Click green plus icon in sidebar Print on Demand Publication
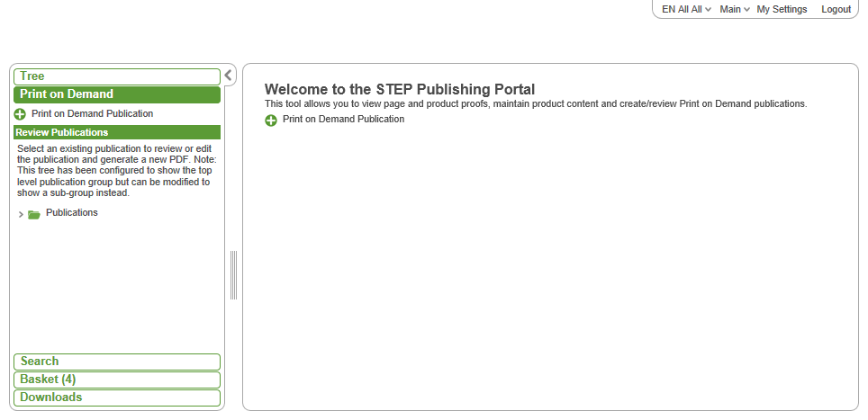 coord(20,114)
